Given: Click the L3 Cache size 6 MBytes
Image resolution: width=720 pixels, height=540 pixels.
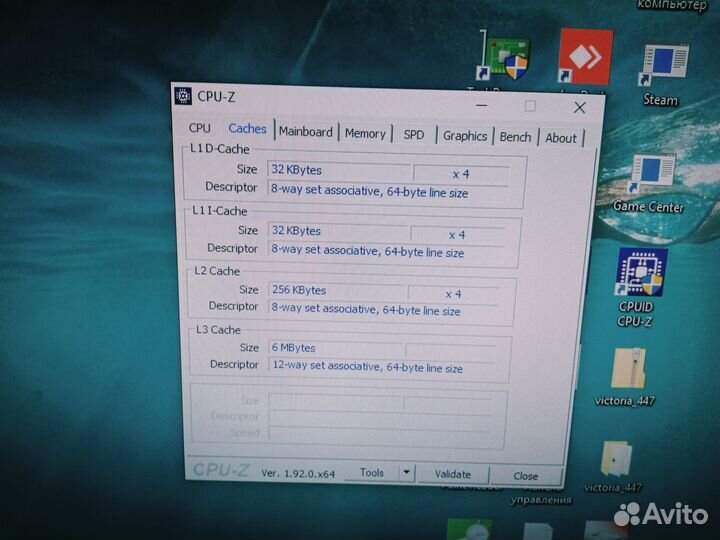Looking at the screenshot, I should [x=335, y=348].
